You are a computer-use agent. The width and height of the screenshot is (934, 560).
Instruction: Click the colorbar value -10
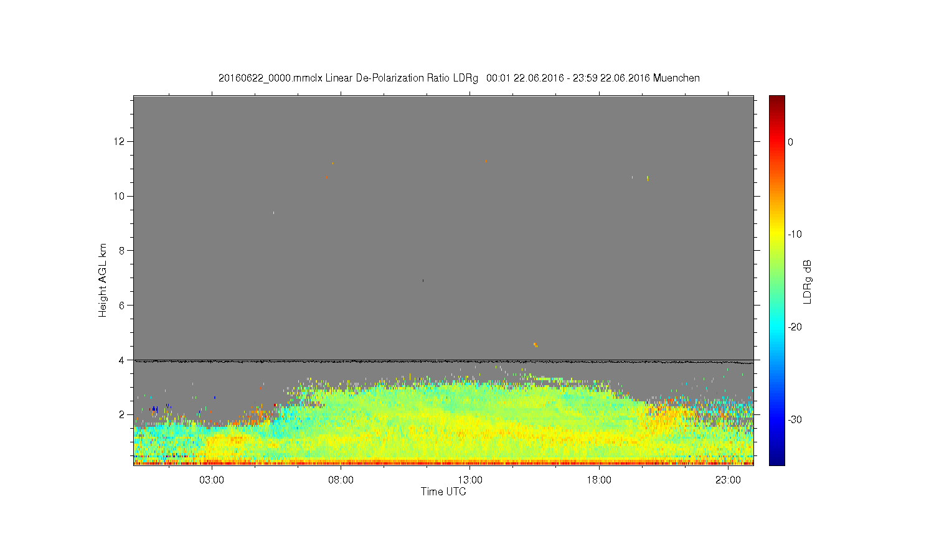pos(795,235)
